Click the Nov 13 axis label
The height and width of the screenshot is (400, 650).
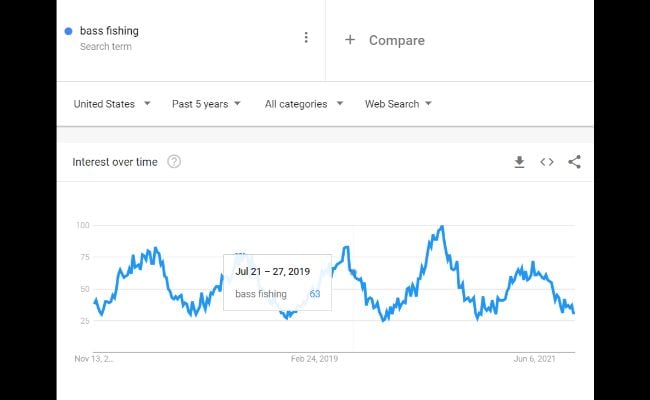[x=94, y=359]
